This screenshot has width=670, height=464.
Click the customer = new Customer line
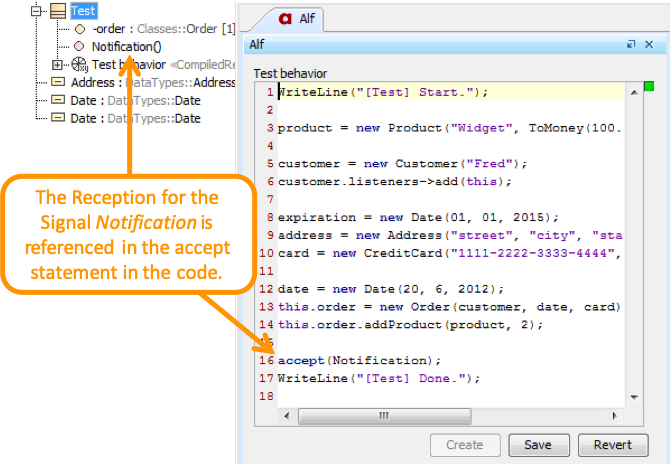[403, 164]
